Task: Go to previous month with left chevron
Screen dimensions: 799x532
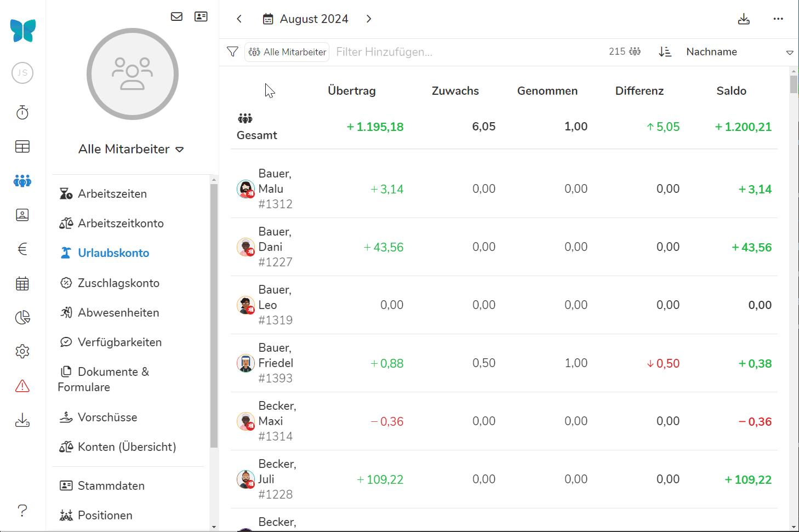Action: tap(239, 19)
